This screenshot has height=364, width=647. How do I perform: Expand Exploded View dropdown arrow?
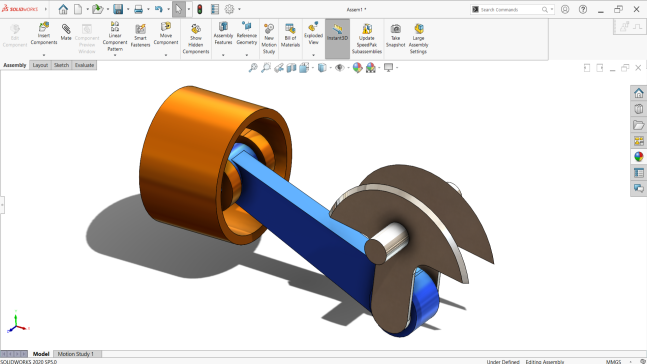click(313, 55)
